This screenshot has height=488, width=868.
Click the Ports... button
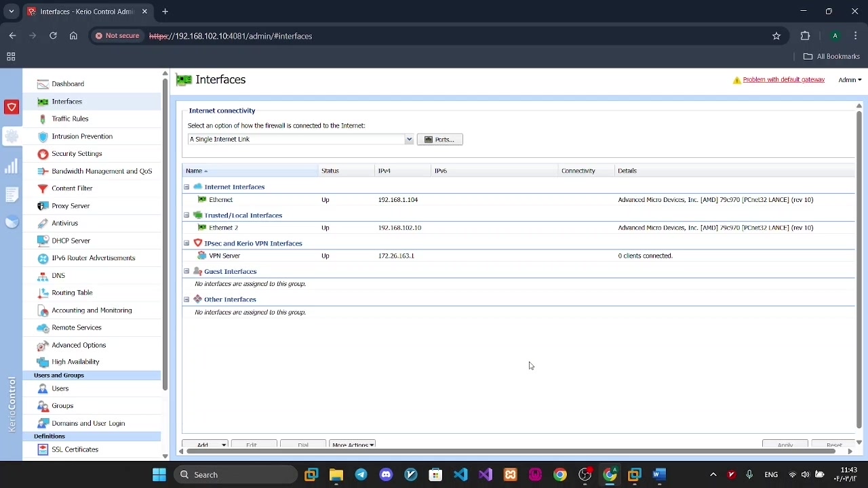point(439,140)
